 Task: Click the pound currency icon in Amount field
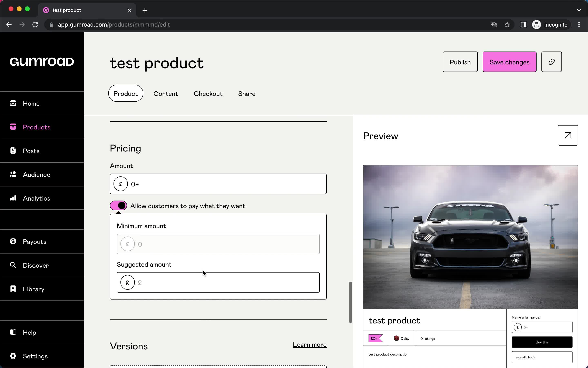coord(120,184)
